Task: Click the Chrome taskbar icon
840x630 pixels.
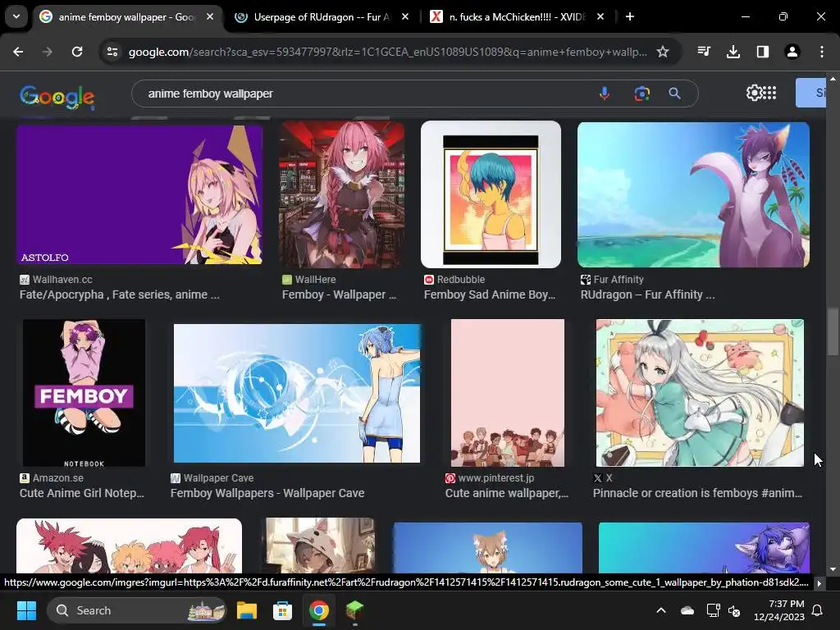Action: [x=319, y=610]
